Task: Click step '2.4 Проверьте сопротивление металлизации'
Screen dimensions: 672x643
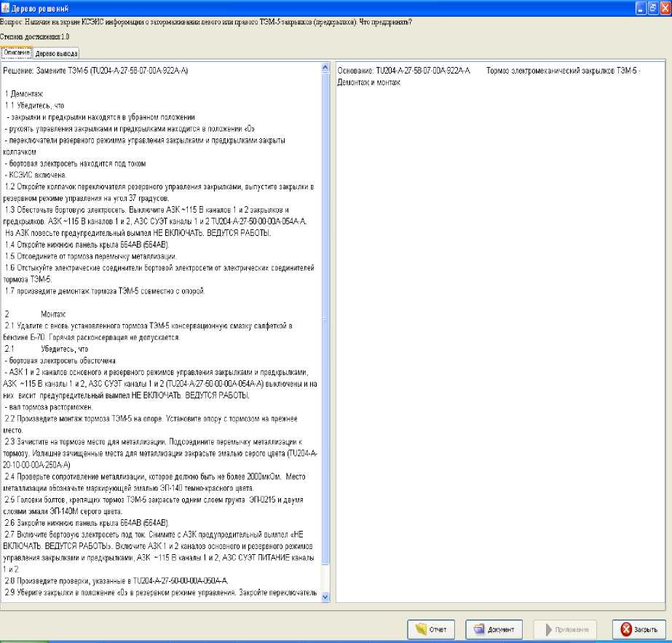Action: pyautogui.click(x=154, y=482)
